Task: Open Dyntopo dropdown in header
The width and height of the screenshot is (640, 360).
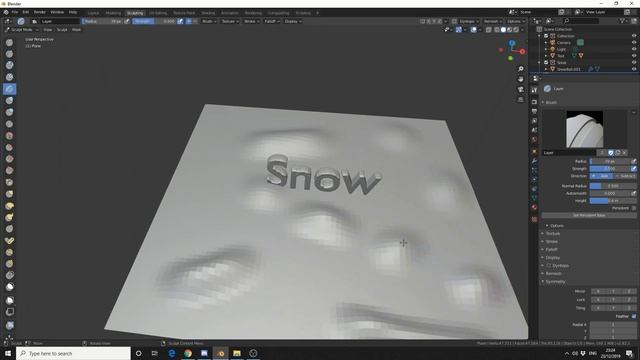Action: 469,21
